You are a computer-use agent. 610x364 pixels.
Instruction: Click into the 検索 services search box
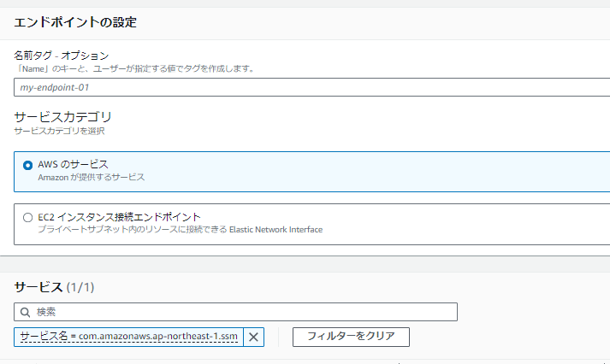point(236,312)
